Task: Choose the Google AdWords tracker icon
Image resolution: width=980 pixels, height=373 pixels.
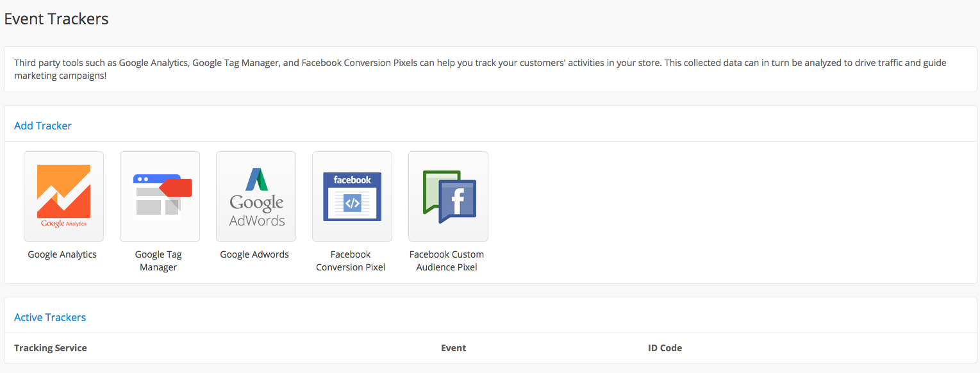Action: [256, 196]
